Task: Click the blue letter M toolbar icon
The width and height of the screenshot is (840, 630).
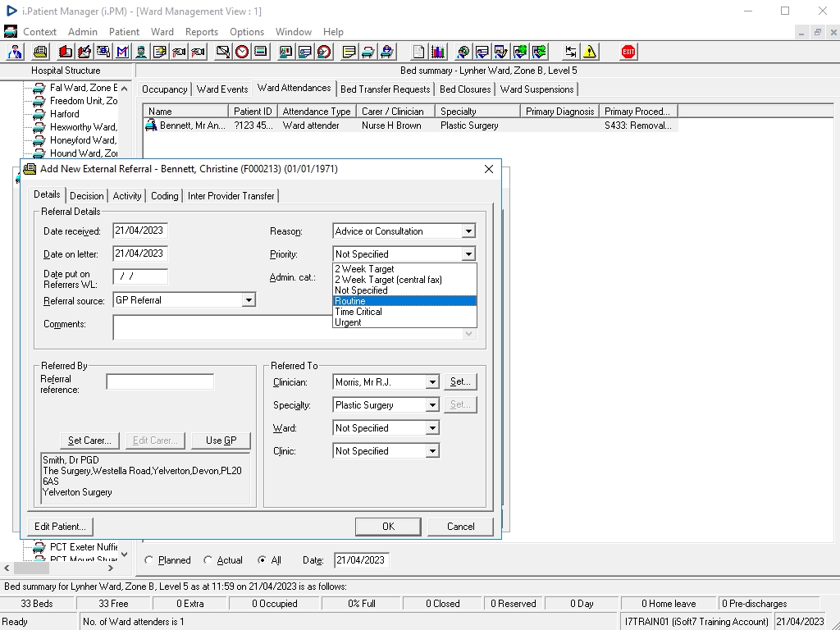Action: pos(122,52)
